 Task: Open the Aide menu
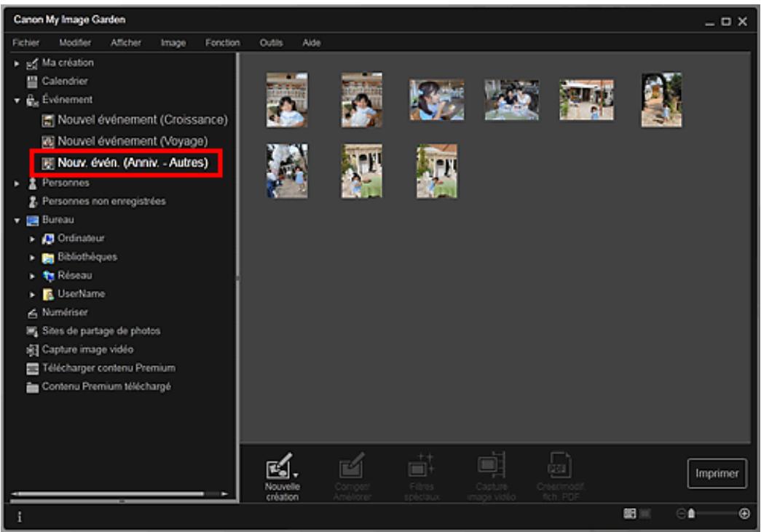click(x=312, y=43)
